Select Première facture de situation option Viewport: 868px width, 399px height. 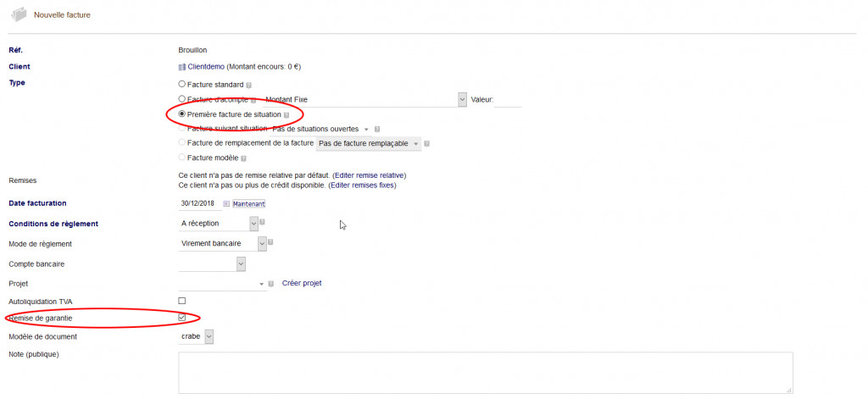181,114
